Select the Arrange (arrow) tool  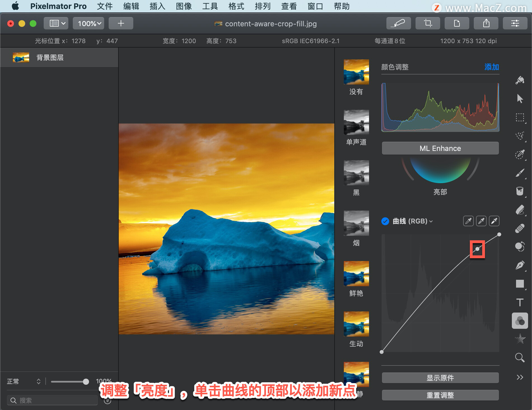(x=520, y=99)
